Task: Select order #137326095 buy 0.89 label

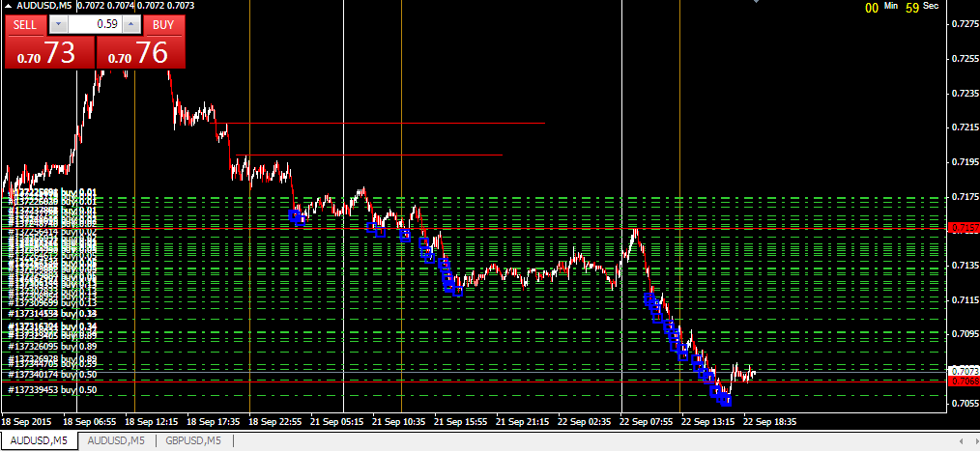Action: (52, 346)
